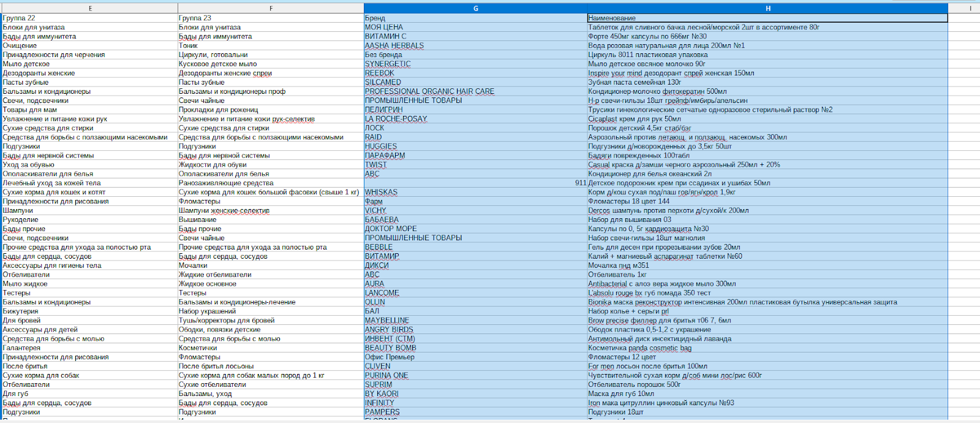Select 'Прокладки для рожениц' cell
The height and width of the screenshot is (423, 980).
pos(271,110)
